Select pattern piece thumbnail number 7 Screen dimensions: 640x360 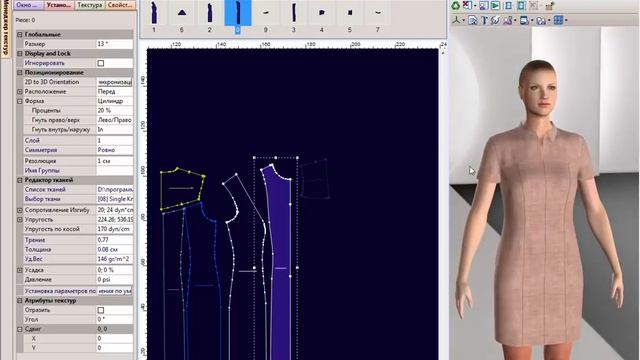378,13
